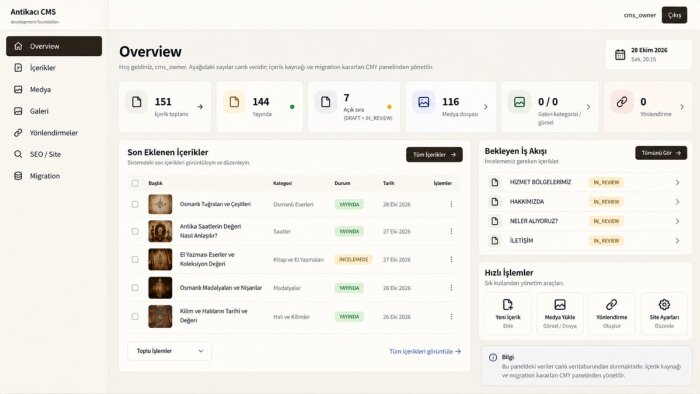Click the link icon on Yönlendirme stat card
The image size is (700, 394).
coord(622,102)
